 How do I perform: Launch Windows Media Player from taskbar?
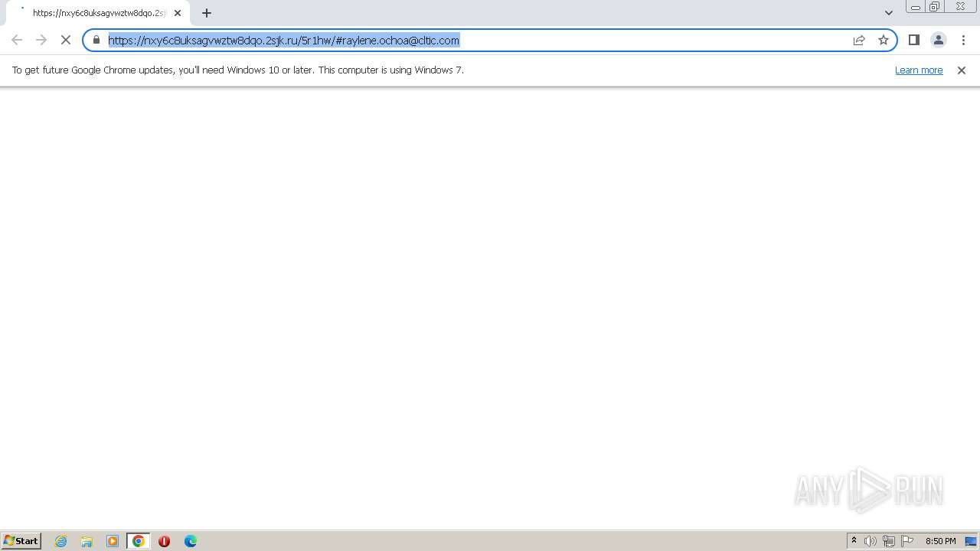coord(113,541)
